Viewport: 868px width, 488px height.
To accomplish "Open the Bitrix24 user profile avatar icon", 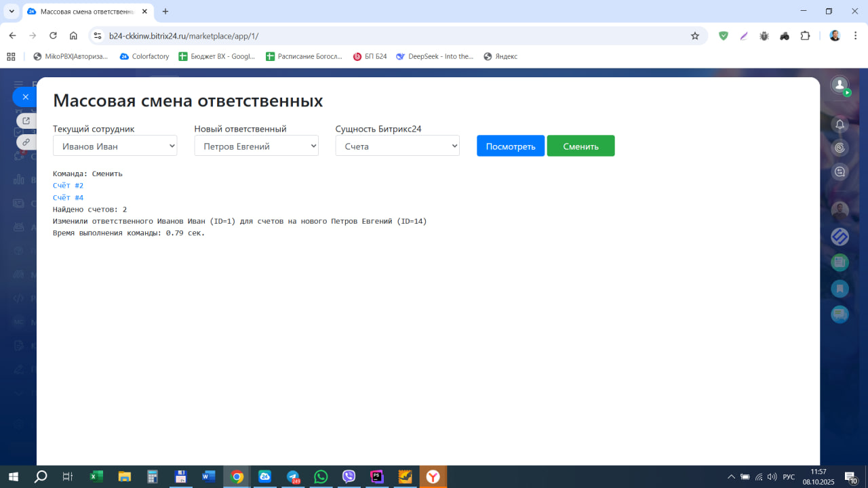I will (x=840, y=85).
